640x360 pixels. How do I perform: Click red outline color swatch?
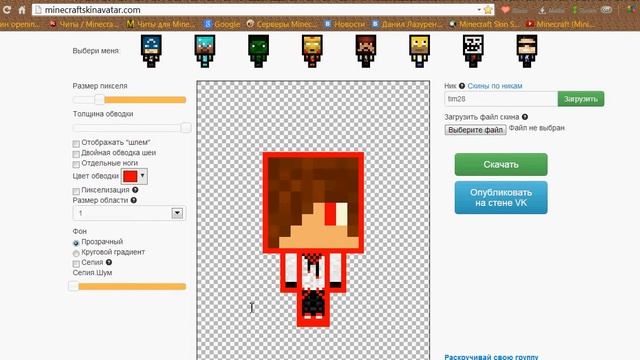[130, 176]
